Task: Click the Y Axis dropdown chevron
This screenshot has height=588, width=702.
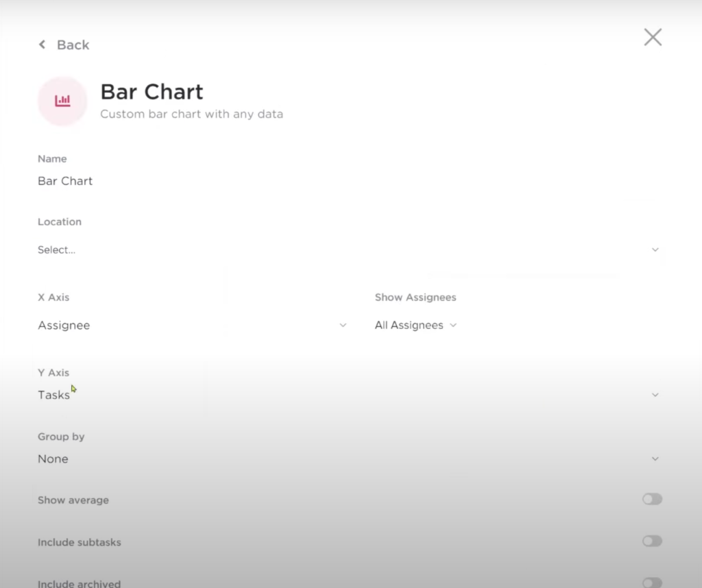Action: point(655,395)
